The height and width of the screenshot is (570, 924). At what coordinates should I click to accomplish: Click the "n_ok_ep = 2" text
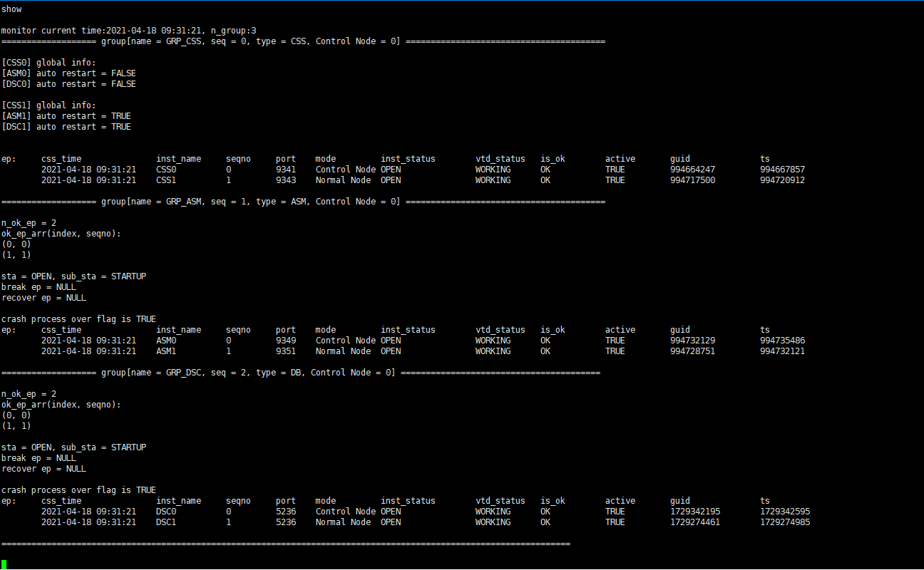pos(29,222)
